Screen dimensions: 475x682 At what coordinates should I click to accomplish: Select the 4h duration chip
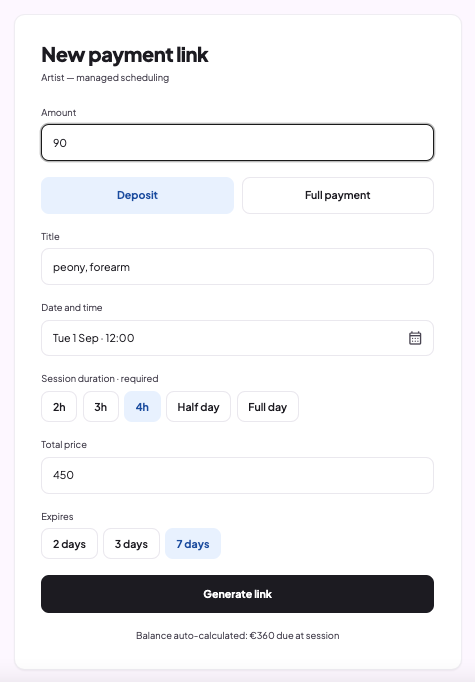pyautogui.click(x=142, y=407)
